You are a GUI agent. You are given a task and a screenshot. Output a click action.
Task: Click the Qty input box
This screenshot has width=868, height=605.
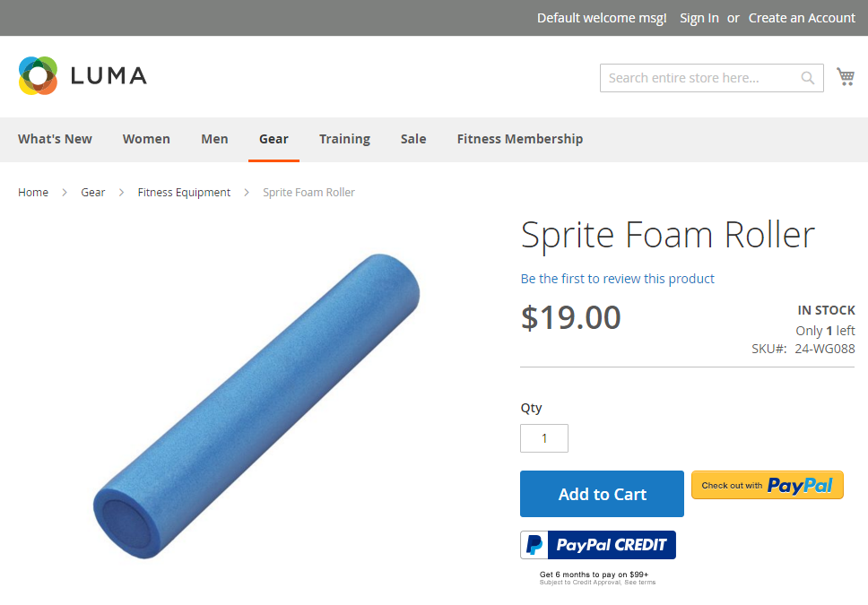544,438
